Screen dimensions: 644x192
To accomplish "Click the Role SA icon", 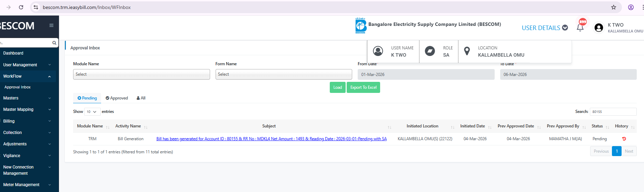I will pos(430,51).
